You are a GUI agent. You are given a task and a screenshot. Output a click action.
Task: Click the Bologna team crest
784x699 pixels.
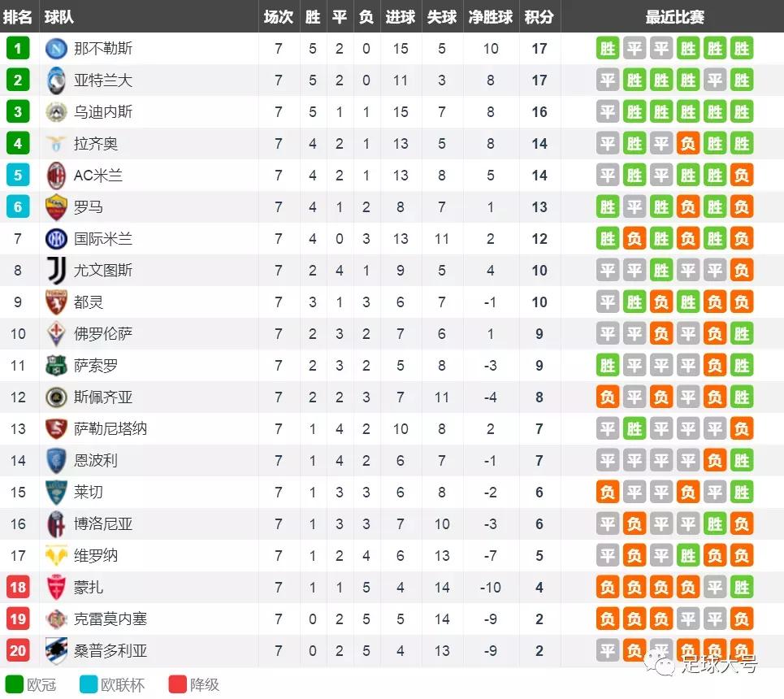click(56, 524)
